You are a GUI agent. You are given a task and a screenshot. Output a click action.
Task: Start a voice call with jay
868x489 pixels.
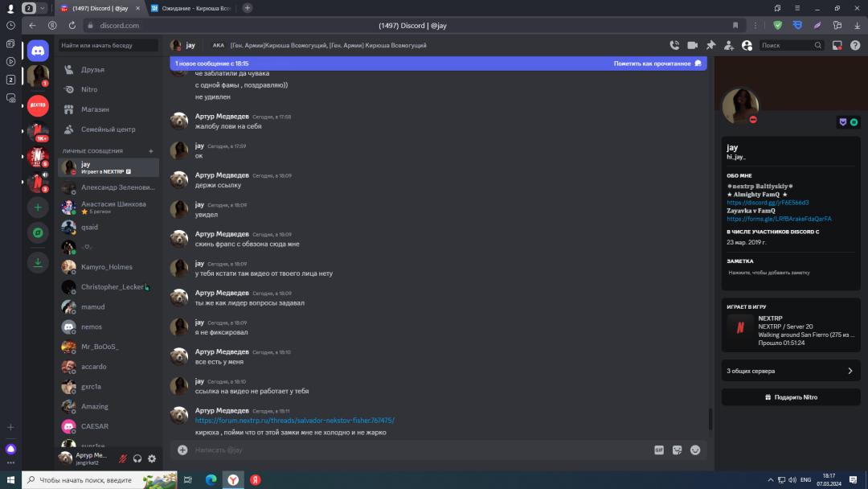click(674, 46)
